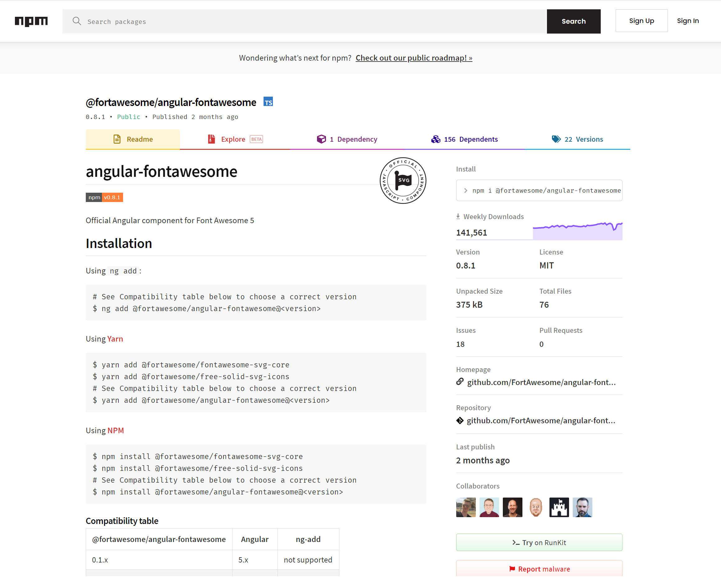Viewport: 721px width, 588px height.
Task: Open the 1 Dependency tab
Action: pyautogui.click(x=347, y=139)
